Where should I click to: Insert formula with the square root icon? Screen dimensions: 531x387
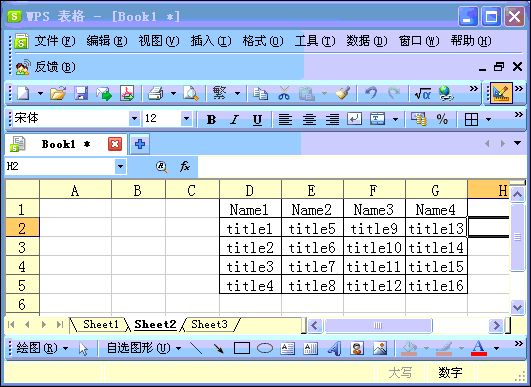(423, 93)
